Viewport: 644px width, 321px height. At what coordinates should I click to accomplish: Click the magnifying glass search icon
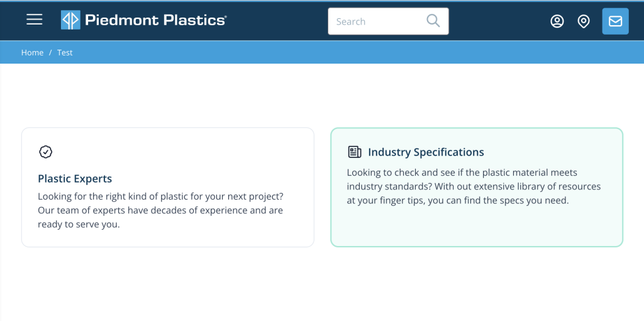pos(433,21)
